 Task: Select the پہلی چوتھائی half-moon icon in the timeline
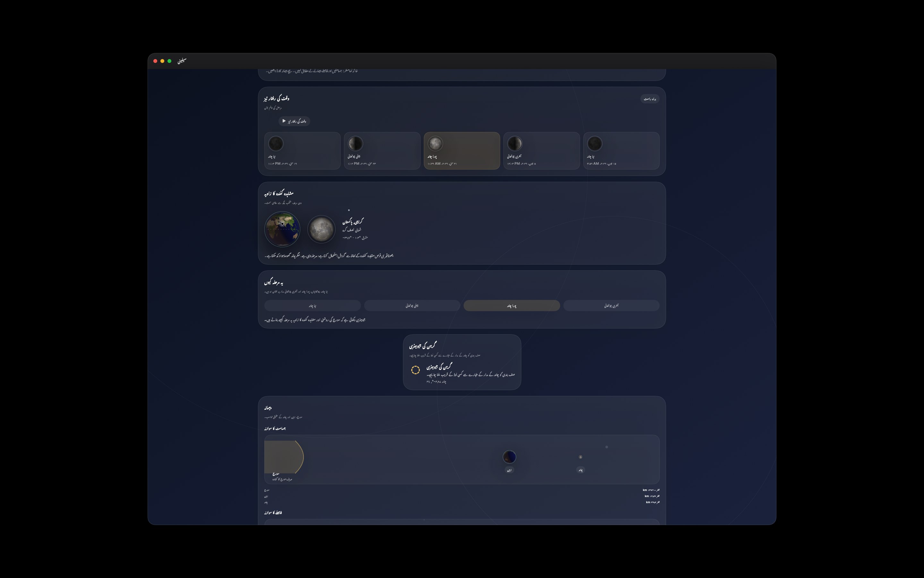coord(355,144)
